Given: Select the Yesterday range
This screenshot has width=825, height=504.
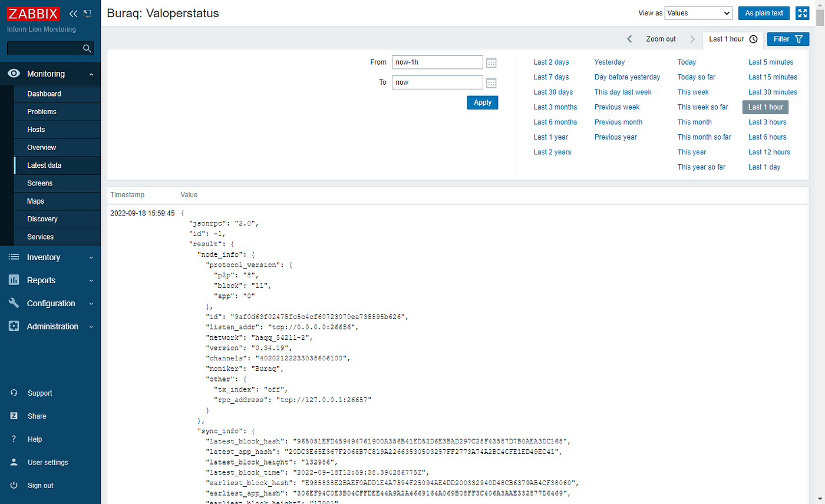Looking at the screenshot, I should (609, 62).
